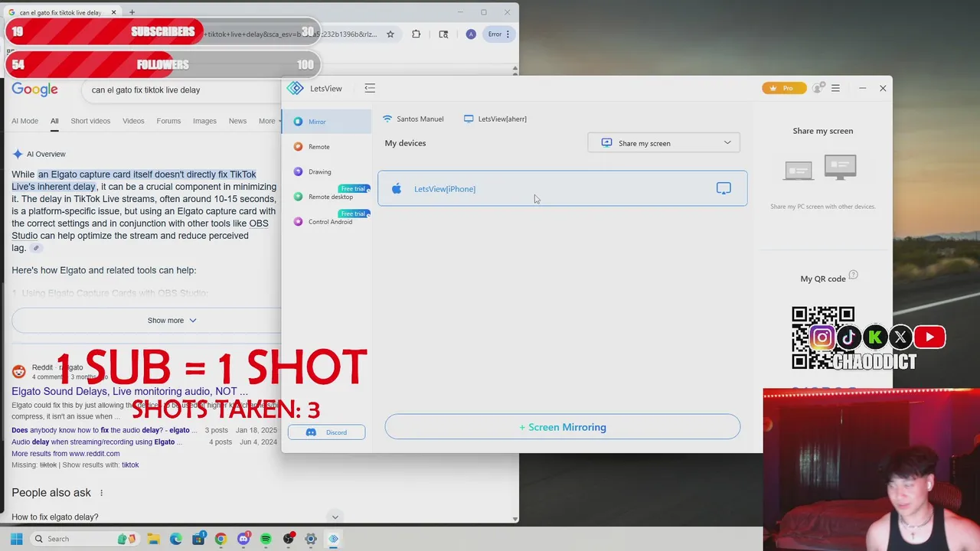Click the cast icon on the LetsView[iPhone] row

pos(724,188)
